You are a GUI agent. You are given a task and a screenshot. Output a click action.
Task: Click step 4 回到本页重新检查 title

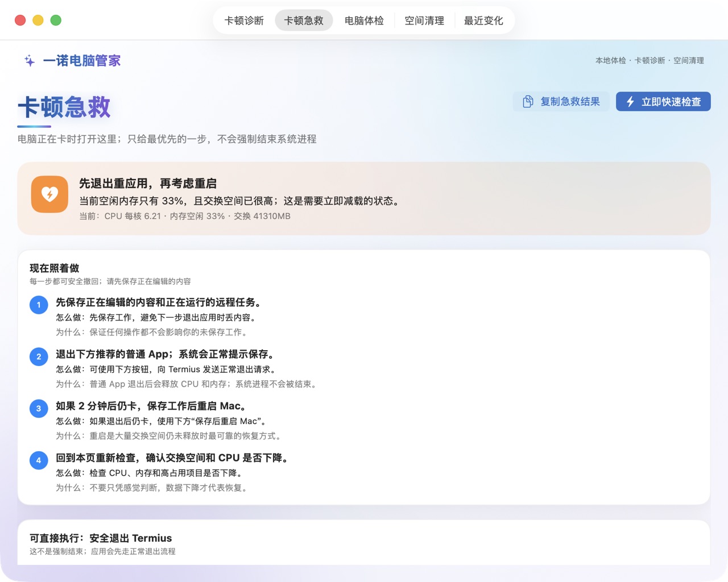[x=173, y=458]
